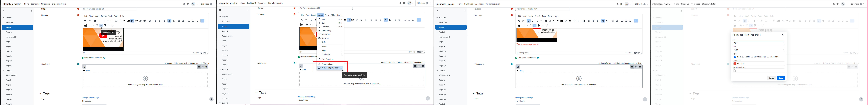Expand Blocks submenu in Format menu
The height and width of the screenshot is (105, 868).
(x=330, y=47)
